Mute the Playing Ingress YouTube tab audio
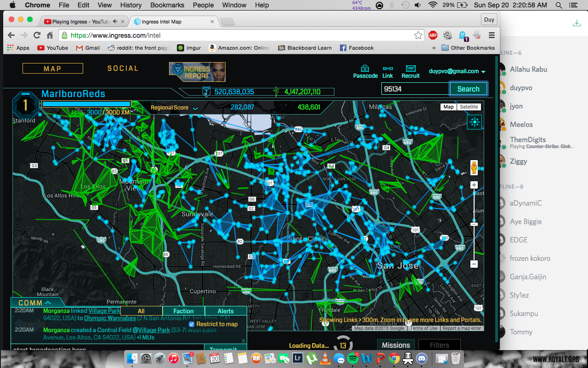The image size is (588, 368). [115, 22]
